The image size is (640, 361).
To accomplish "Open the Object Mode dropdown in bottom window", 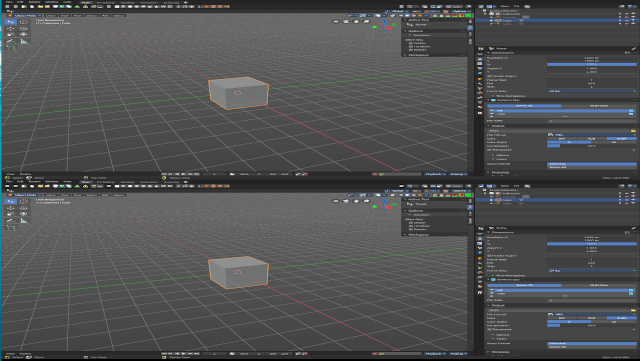I will coord(25,195).
